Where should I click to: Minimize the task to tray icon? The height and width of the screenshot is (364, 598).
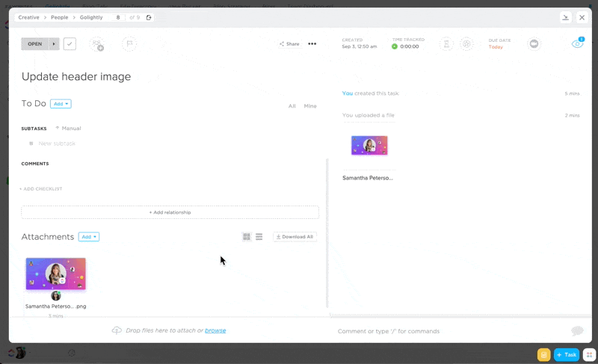[x=566, y=17]
